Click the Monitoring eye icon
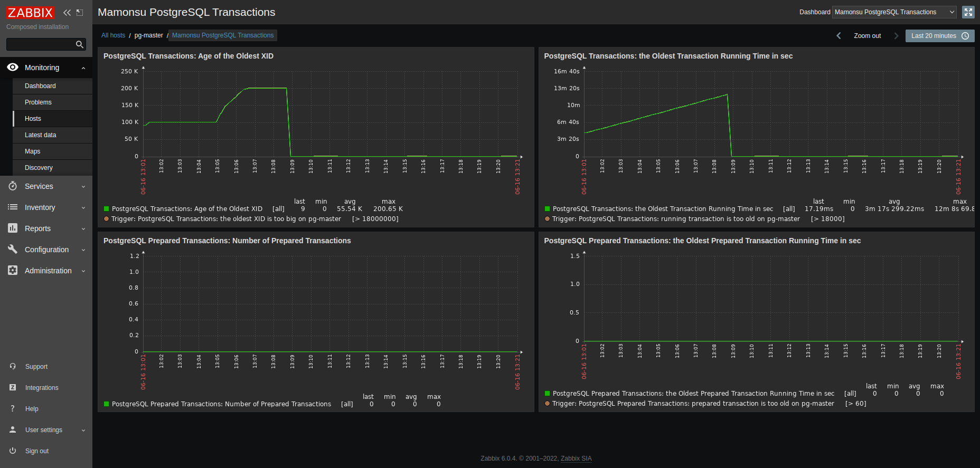980x468 pixels. click(x=13, y=67)
